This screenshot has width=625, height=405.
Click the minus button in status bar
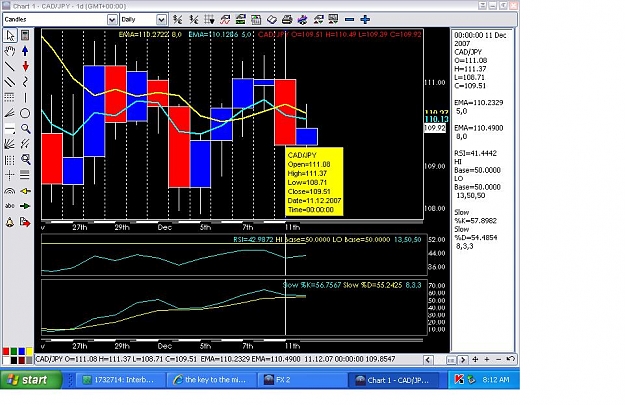[x=498, y=359]
